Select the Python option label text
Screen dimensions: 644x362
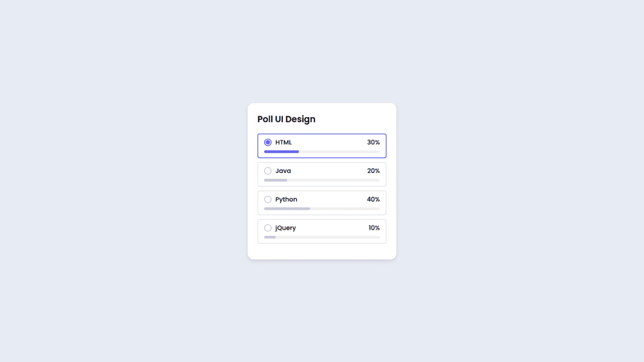click(286, 199)
